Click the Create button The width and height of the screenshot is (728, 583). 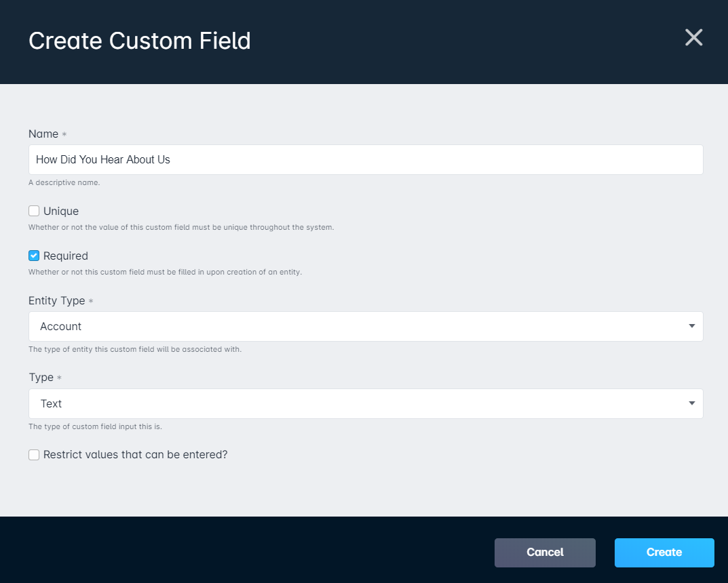[664, 552]
